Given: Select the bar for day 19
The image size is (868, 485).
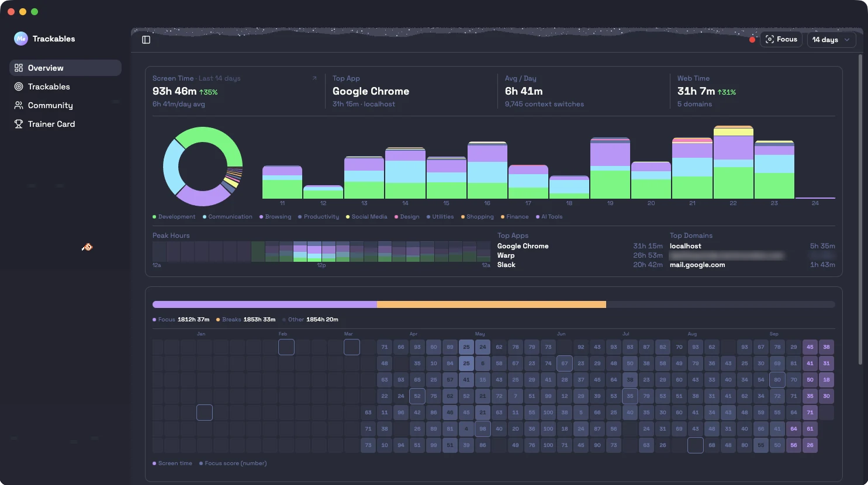Looking at the screenshot, I should 610,168.
